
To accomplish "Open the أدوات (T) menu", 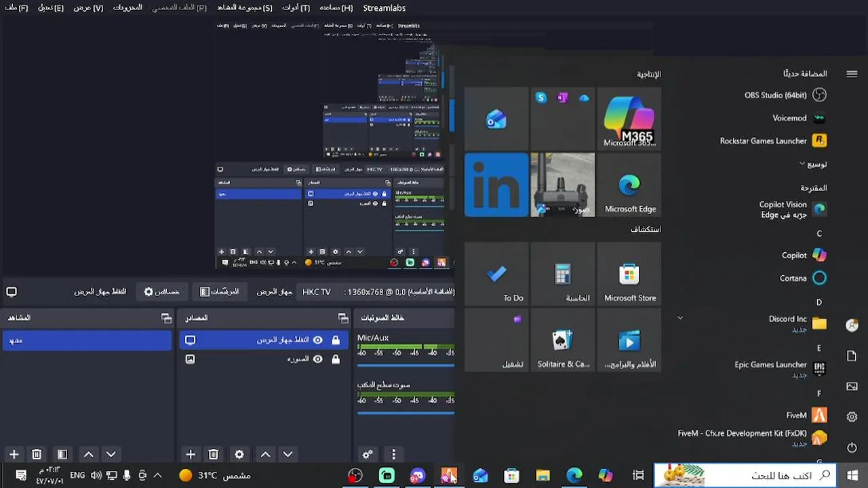I will tap(296, 8).
